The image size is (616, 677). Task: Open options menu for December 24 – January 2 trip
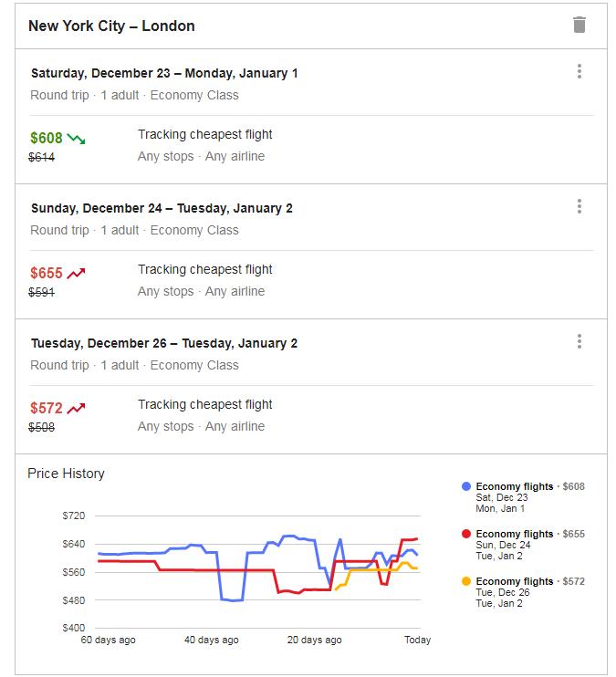click(579, 206)
